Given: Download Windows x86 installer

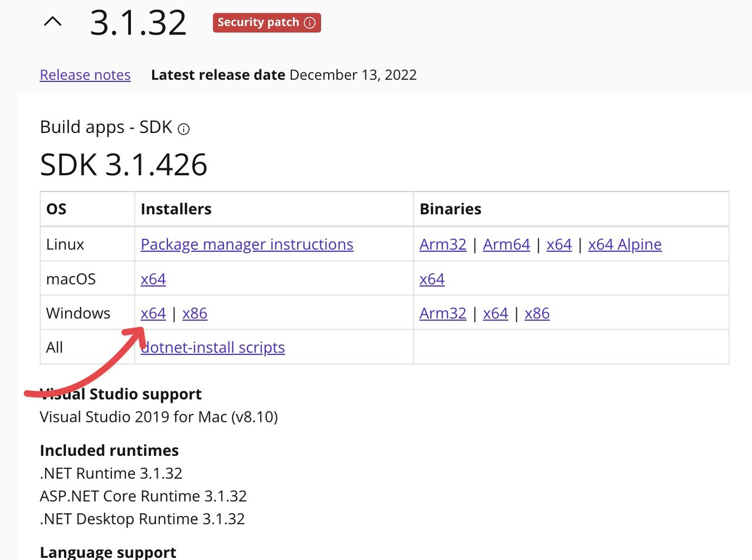Looking at the screenshot, I should (x=195, y=313).
